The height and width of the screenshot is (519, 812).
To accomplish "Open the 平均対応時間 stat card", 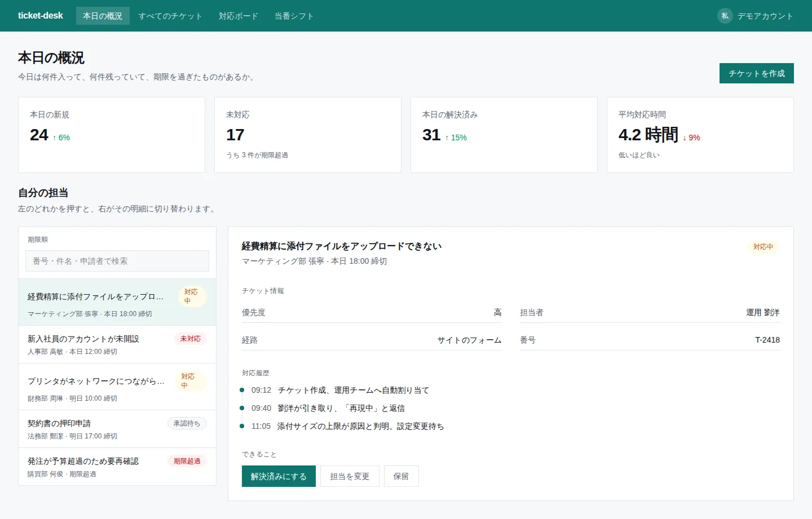I will (x=700, y=135).
